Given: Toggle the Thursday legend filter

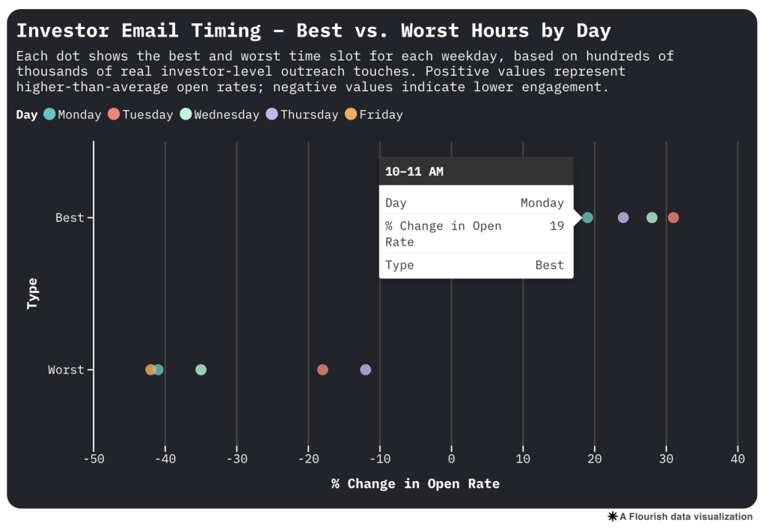Looking at the screenshot, I should (x=301, y=114).
